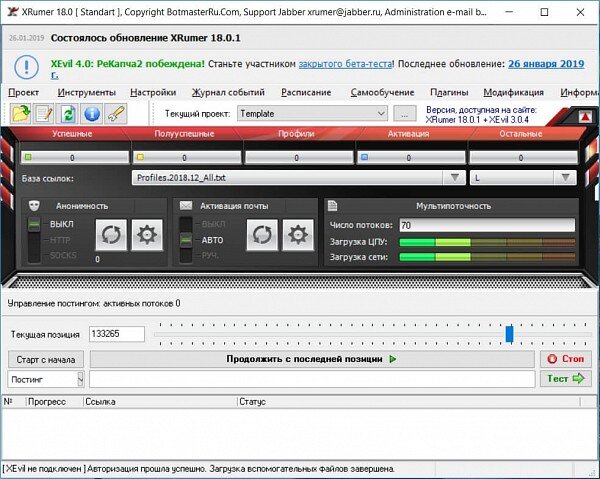Set mail activation switch to АВТО
This screenshot has width=600, height=479.
coord(212,240)
